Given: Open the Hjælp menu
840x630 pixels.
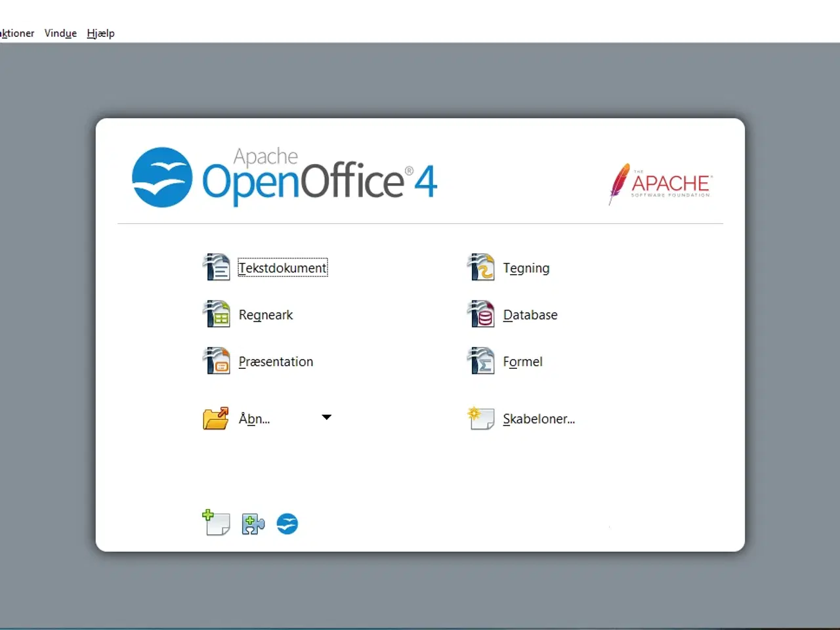Looking at the screenshot, I should [x=100, y=33].
